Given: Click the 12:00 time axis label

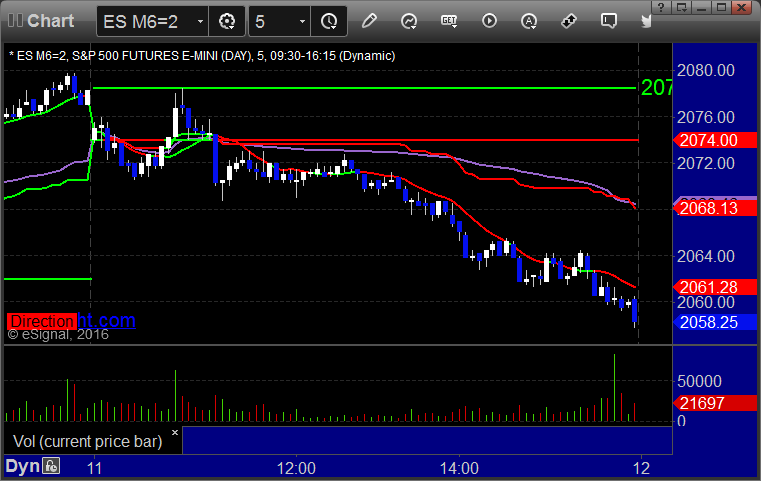Looking at the screenshot, I should [x=296, y=468].
